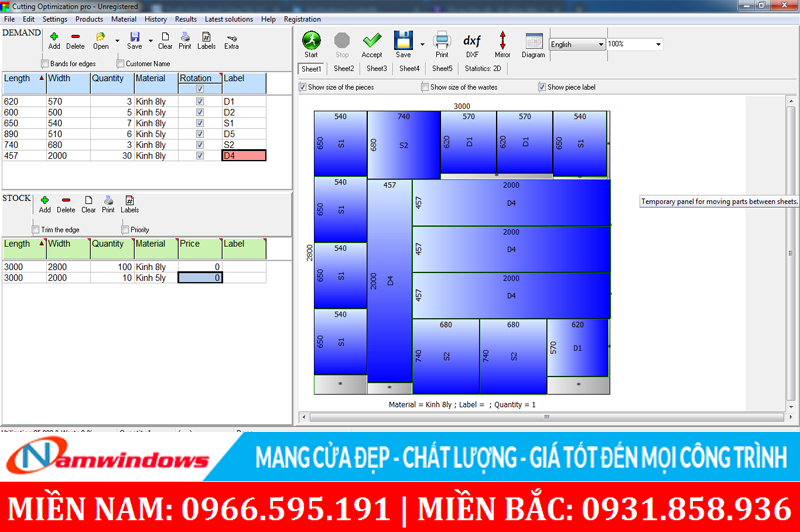Toggle the Show piece label checkbox
800x532 pixels.
click(542, 87)
